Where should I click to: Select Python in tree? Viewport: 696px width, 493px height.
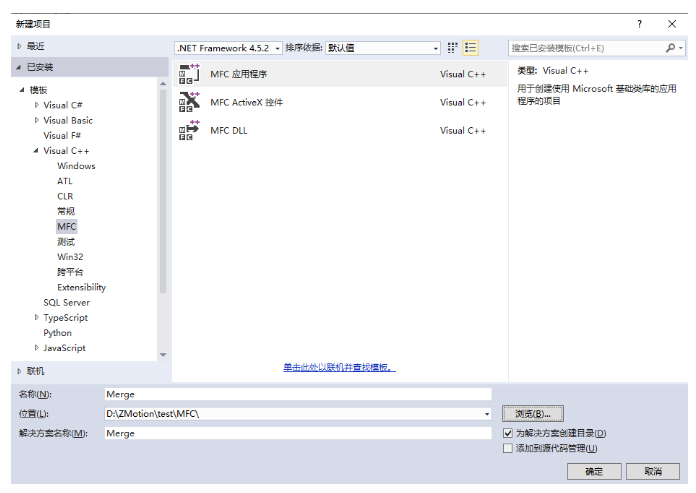57,333
